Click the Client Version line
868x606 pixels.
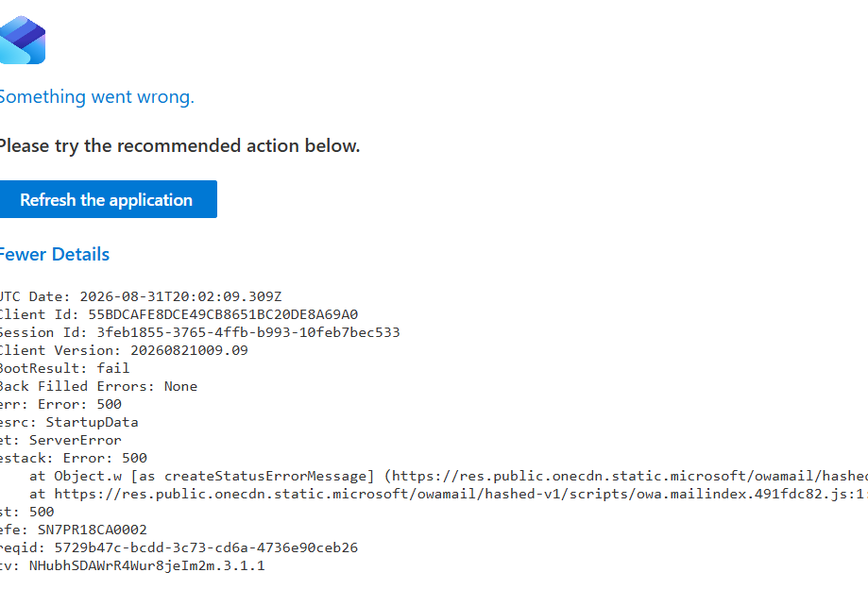(124, 350)
